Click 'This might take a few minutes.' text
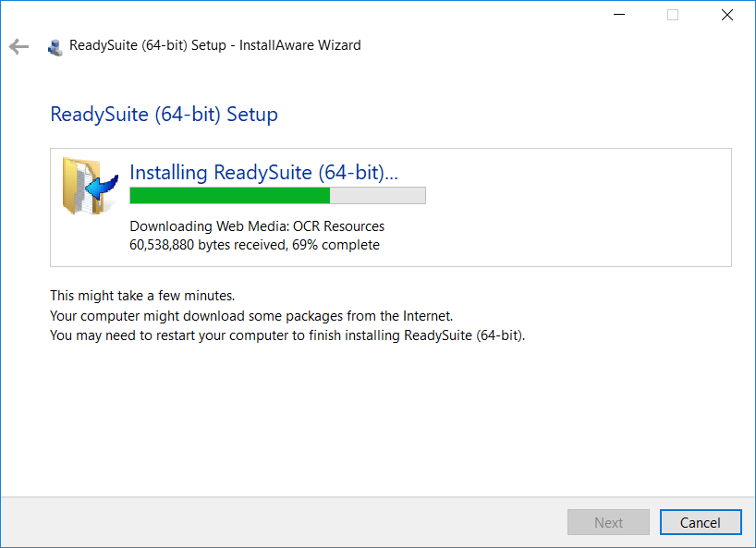 click(x=142, y=296)
